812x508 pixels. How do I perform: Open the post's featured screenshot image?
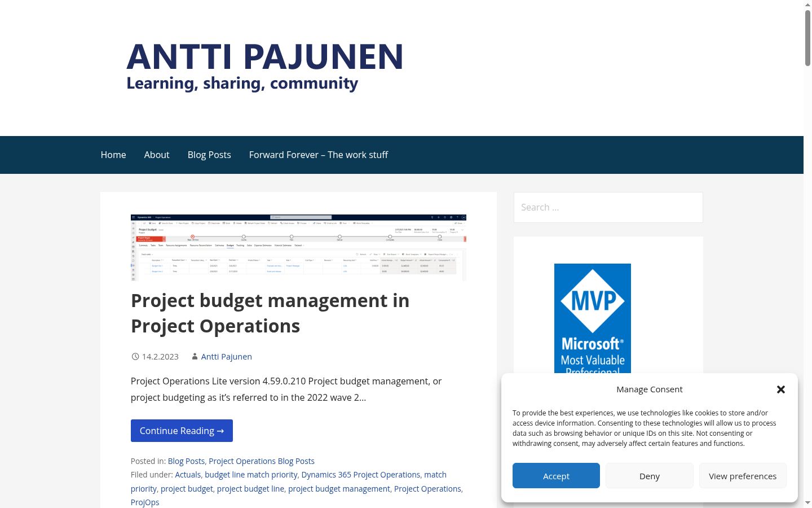(x=298, y=248)
